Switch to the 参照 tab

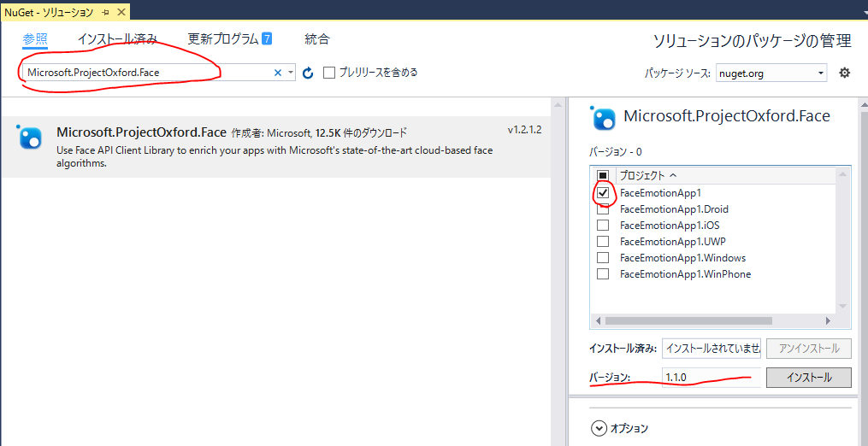click(x=35, y=38)
